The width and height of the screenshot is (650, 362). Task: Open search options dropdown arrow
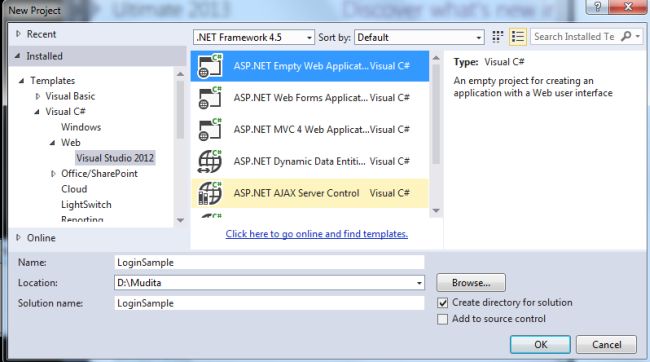638,37
